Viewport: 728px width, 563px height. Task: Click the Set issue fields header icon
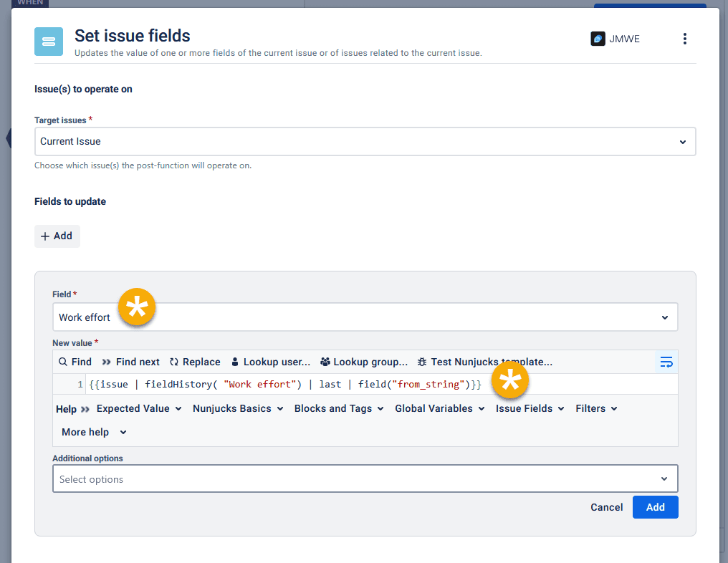pos(49,42)
